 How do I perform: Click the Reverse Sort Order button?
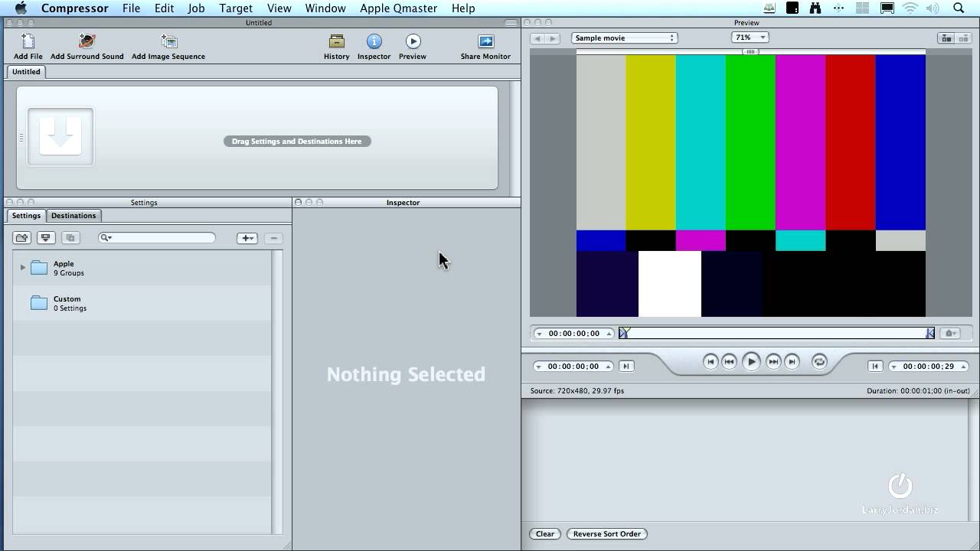[607, 534]
